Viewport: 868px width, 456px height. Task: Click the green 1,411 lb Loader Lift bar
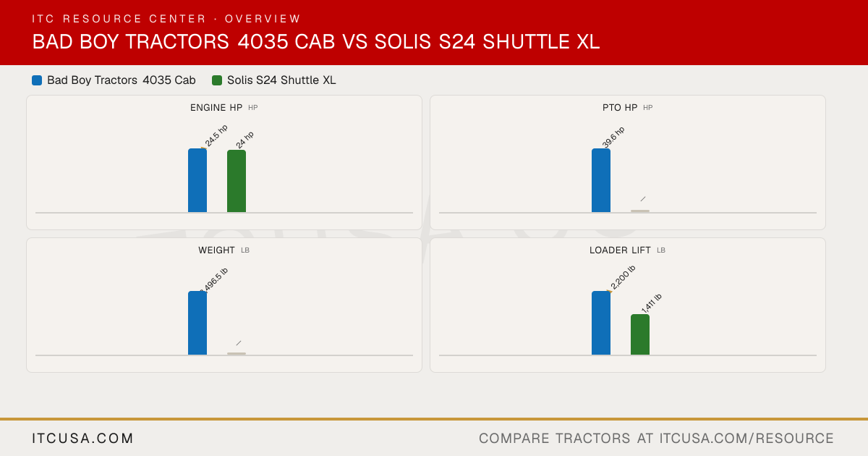click(640, 334)
